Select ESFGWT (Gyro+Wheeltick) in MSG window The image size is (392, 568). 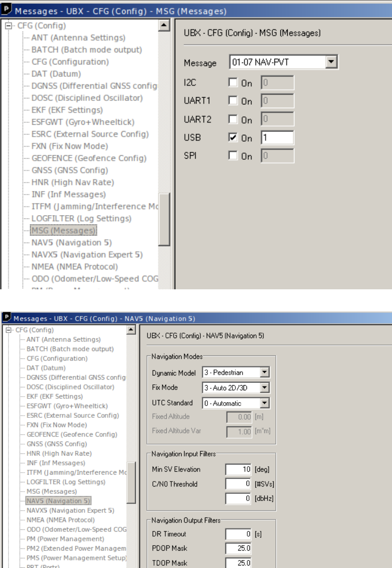[x=83, y=123]
